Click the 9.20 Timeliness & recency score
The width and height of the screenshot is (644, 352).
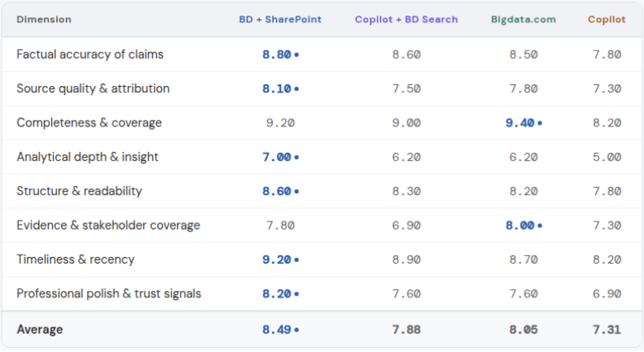point(277,259)
